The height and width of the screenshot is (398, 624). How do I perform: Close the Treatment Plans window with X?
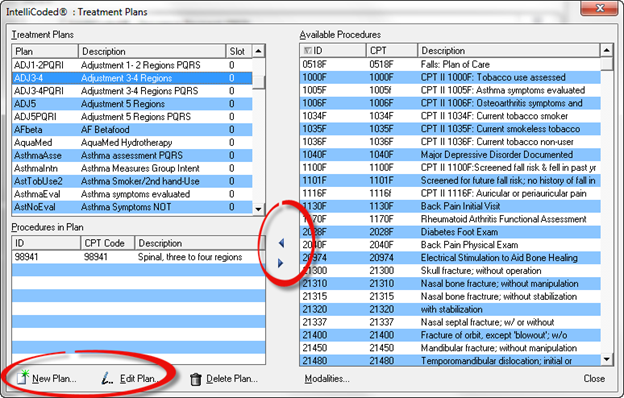[x=600, y=8]
